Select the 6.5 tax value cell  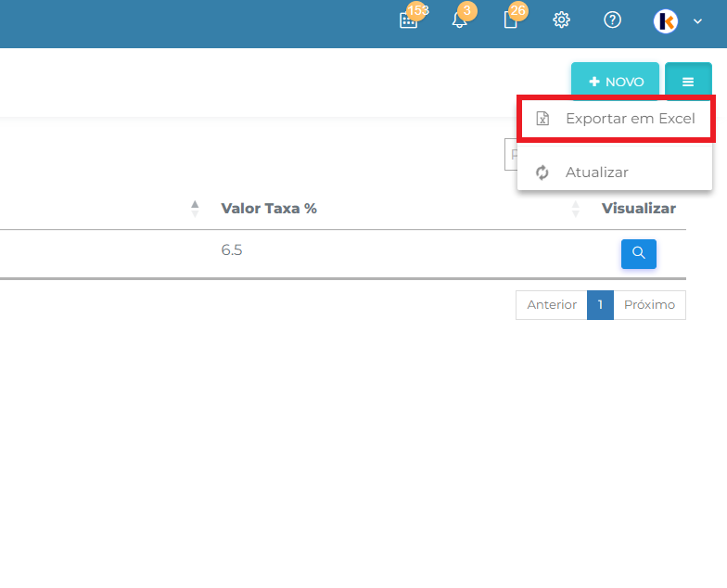click(x=232, y=250)
